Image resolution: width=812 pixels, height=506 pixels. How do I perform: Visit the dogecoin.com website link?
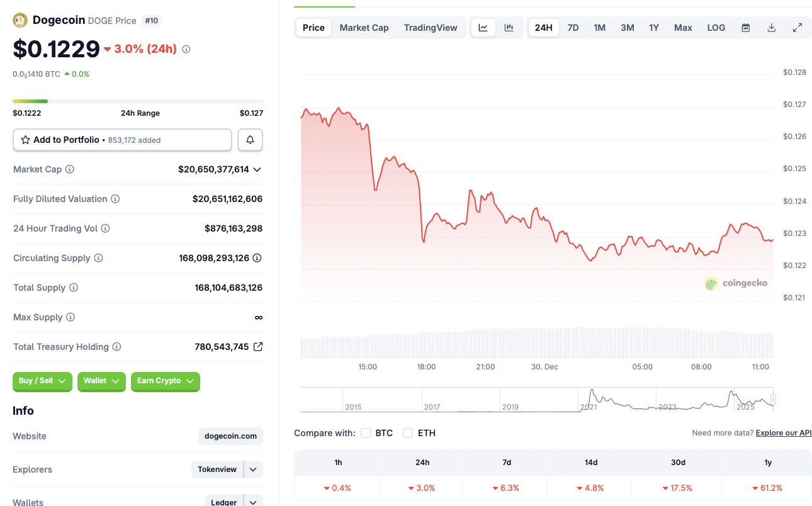tap(230, 436)
